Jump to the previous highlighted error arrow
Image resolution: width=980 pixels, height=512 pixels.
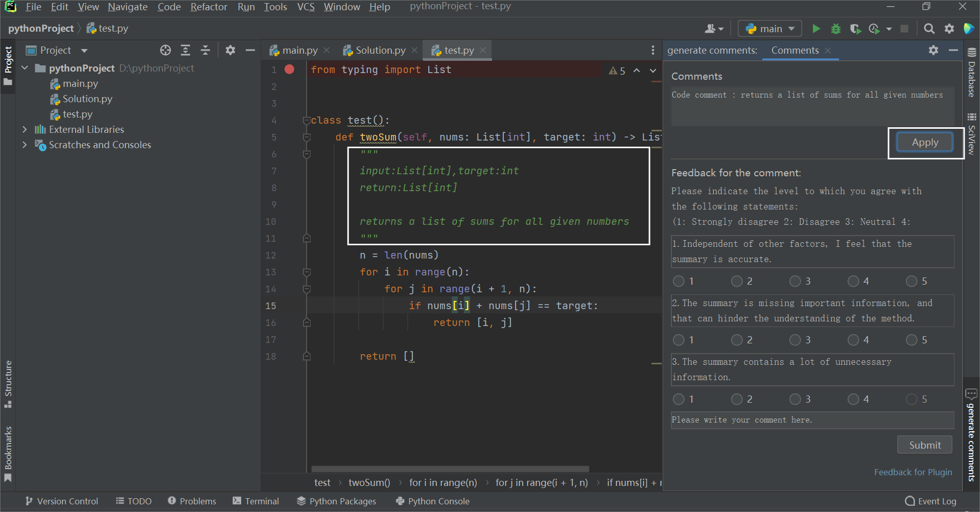tap(637, 71)
